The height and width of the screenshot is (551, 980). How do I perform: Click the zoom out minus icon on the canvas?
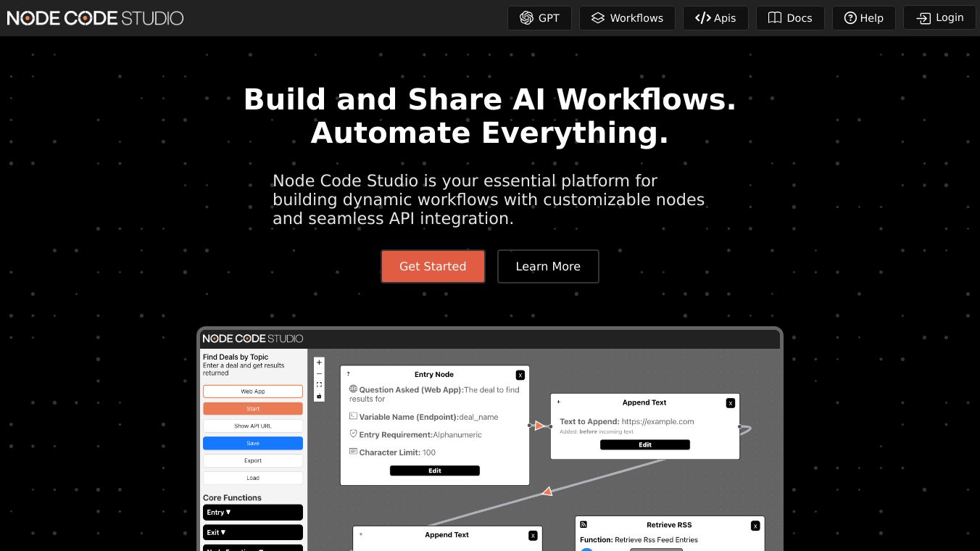pos(319,373)
